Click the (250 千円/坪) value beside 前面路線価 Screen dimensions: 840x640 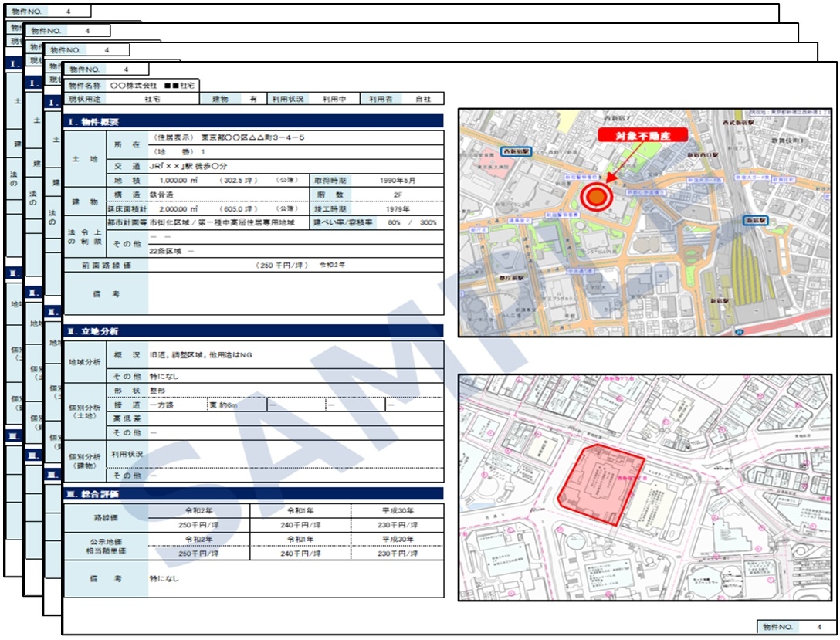pos(282,265)
